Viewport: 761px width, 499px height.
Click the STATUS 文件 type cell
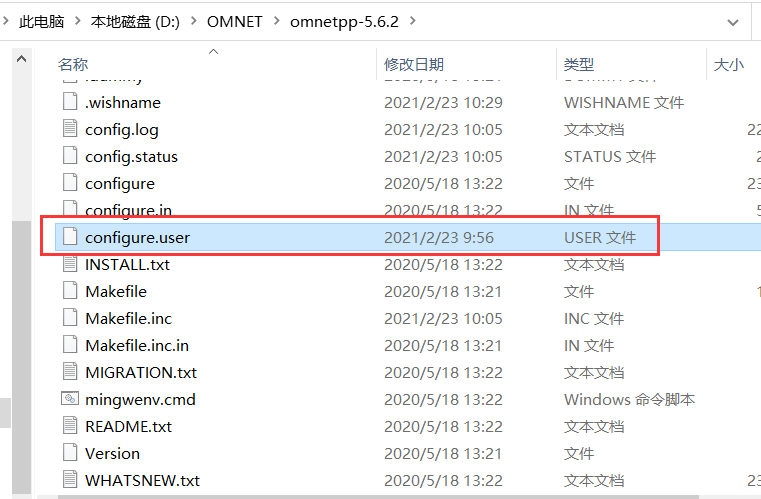coord(610,157)
